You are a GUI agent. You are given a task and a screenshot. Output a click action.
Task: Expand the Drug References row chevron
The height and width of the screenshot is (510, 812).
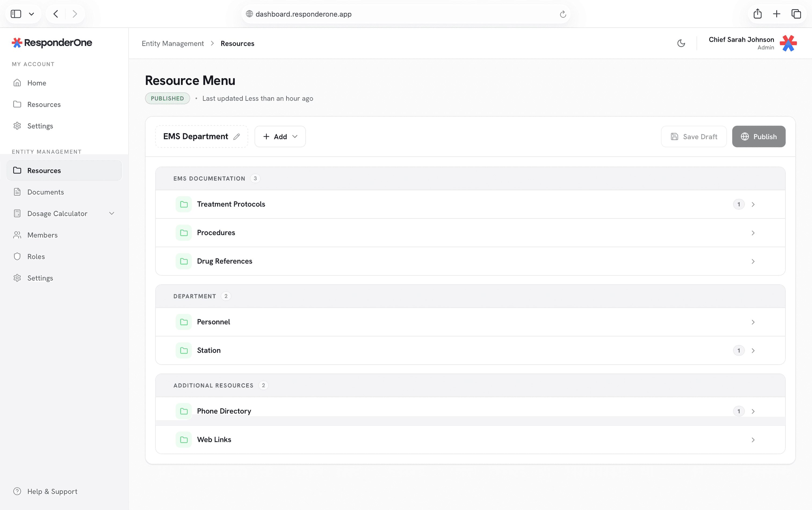pos(753,261)
